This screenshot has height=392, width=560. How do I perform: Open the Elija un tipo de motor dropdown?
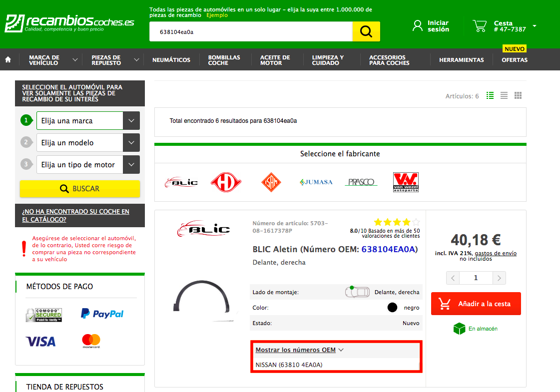(x=88, y=165)
